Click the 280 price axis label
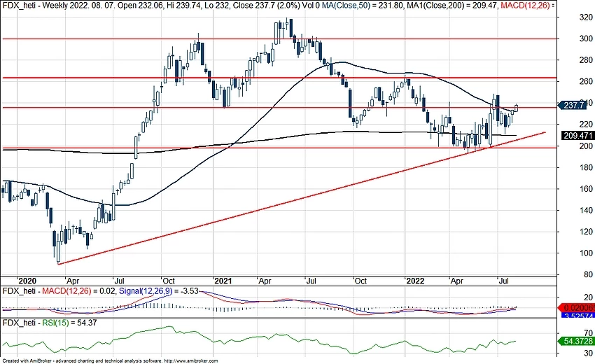Screen dimensions: 595x364 (x=586, y=60)
